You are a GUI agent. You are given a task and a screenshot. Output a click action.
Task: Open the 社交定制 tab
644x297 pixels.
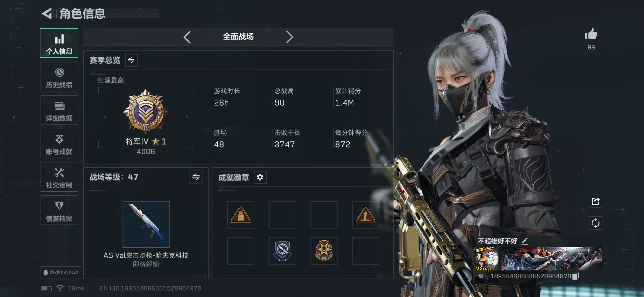coord(59,177)
